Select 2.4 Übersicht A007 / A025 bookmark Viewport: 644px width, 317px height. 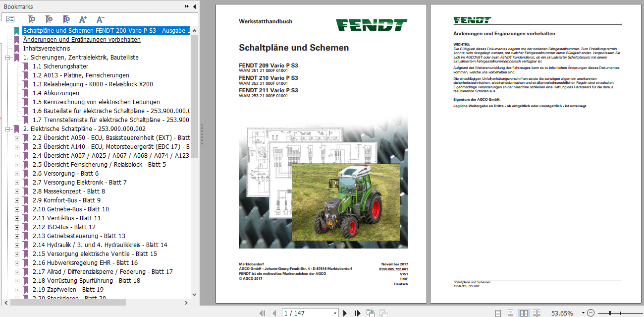[111, 156]
